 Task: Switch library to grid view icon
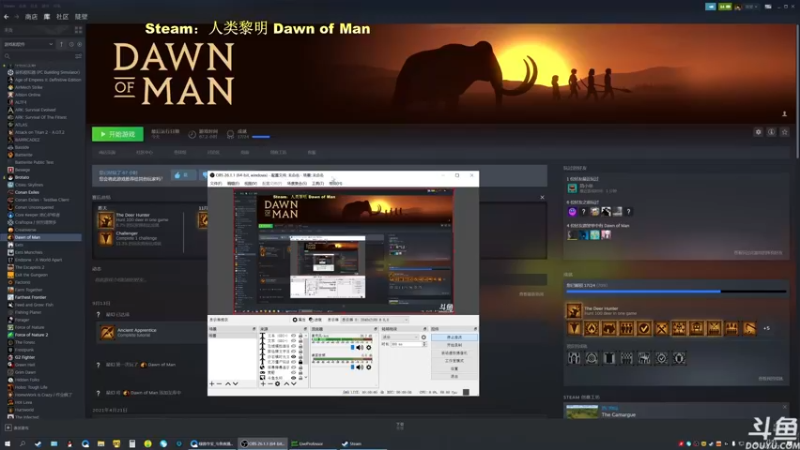pyautogui.click(x=79, y=30)
